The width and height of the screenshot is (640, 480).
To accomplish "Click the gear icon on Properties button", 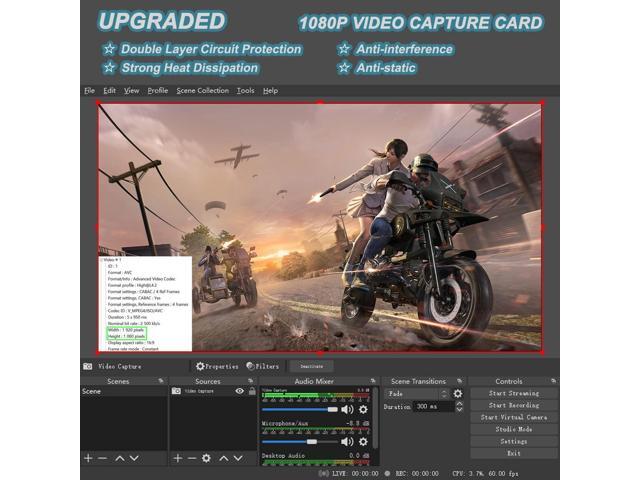I will [200, 366].
